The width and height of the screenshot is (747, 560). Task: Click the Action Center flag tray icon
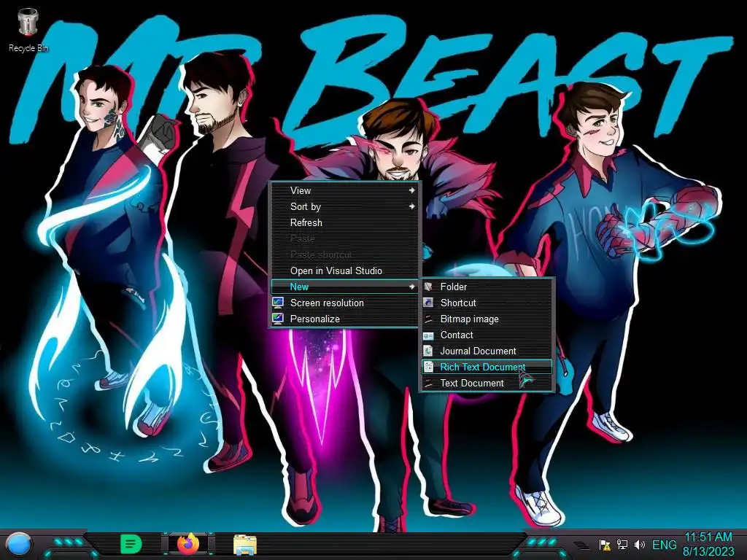tap(605, 544)
